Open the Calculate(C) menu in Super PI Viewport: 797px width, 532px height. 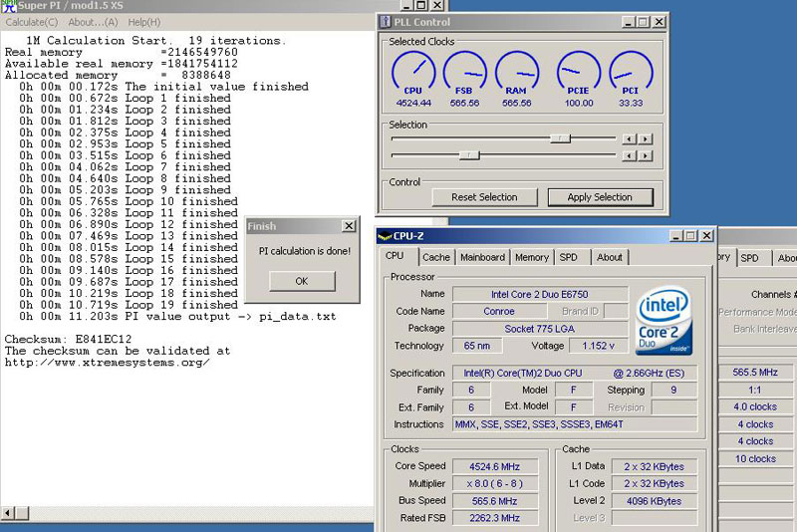pos(32,22)
